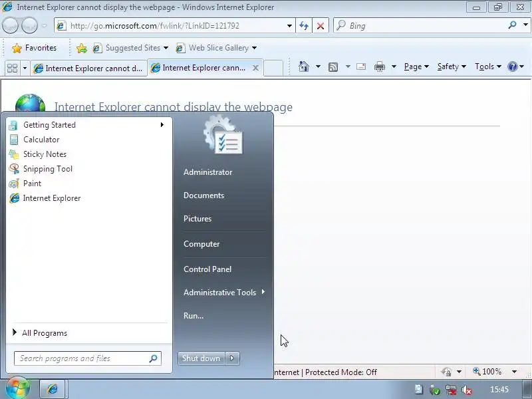The width and height of the screenshot is (532, 399).
Task: Click the Forward navigation button
Action: click(29, 25)
